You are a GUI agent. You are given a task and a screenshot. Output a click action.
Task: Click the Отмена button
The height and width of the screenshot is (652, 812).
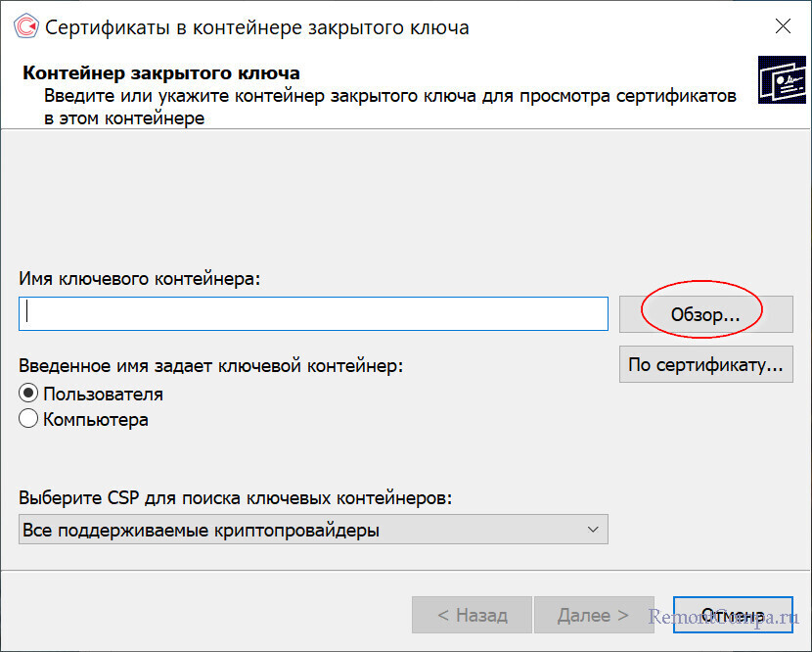point(732,616)
